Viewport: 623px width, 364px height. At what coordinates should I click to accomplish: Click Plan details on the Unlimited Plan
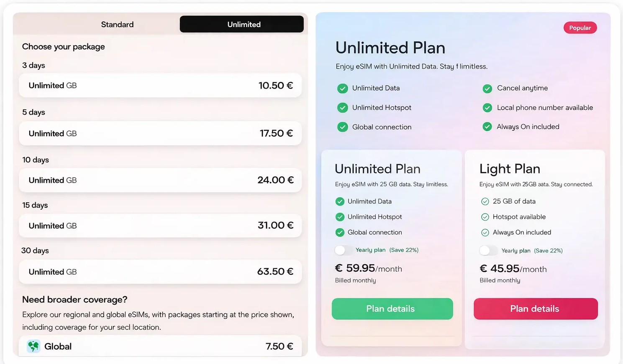392,308
